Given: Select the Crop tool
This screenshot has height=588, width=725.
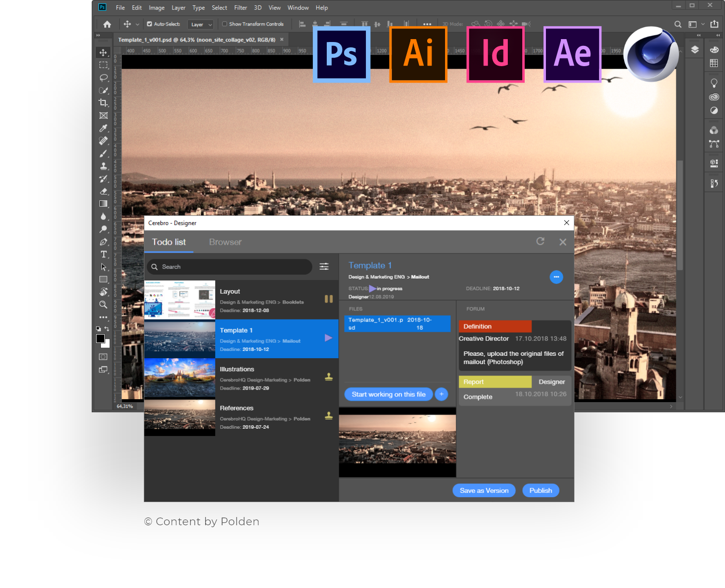Looking at the screenshot, I should click(x=103, y=103).
